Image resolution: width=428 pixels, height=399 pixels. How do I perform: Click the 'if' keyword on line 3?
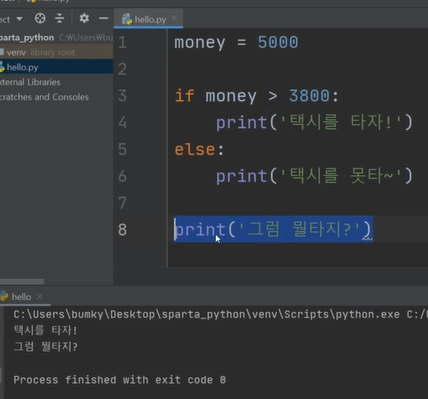tap(184, 96)
